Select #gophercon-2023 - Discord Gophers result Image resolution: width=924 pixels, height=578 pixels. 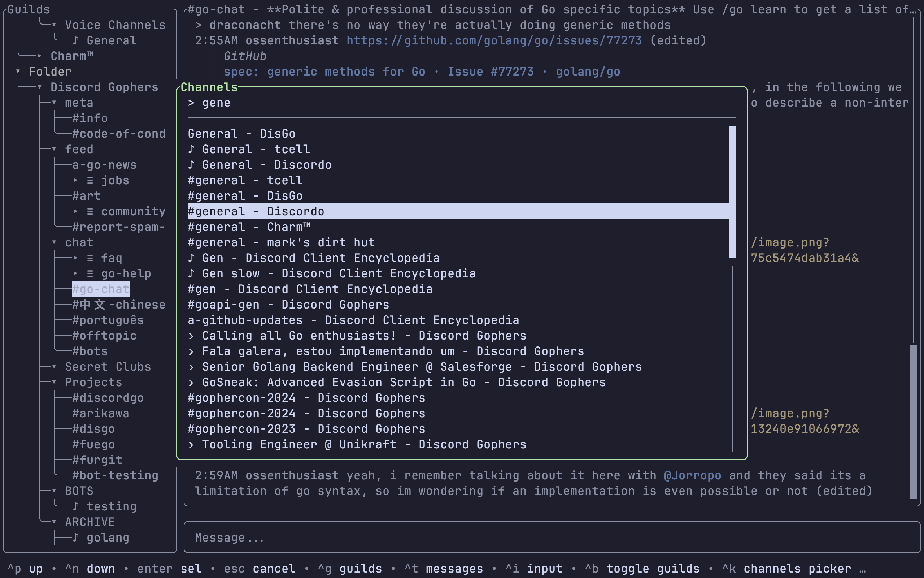pyautogui.click(x=458, y=429)
